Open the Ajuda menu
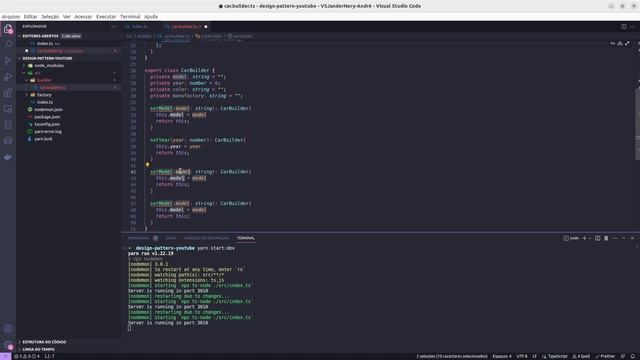 click(151, 17)
